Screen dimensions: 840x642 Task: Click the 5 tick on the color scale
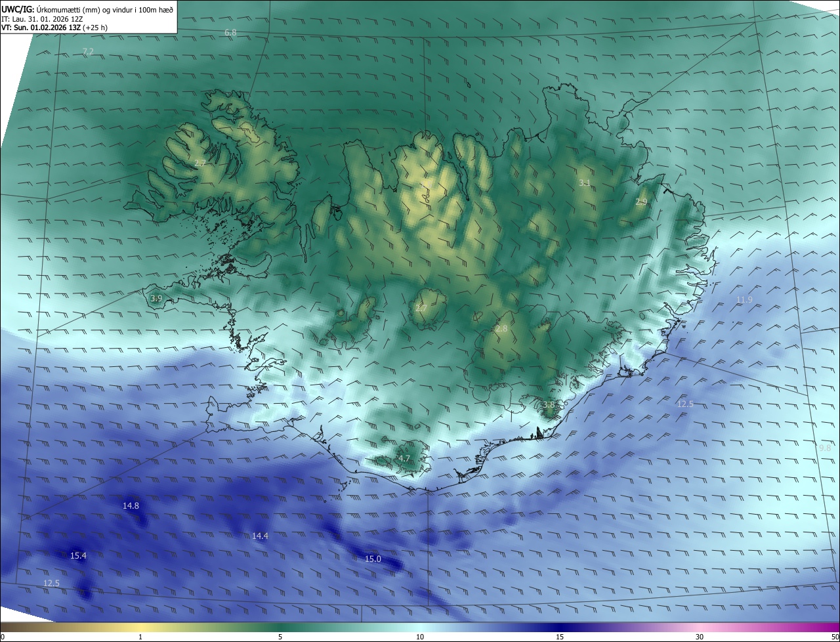pos(280,637)
